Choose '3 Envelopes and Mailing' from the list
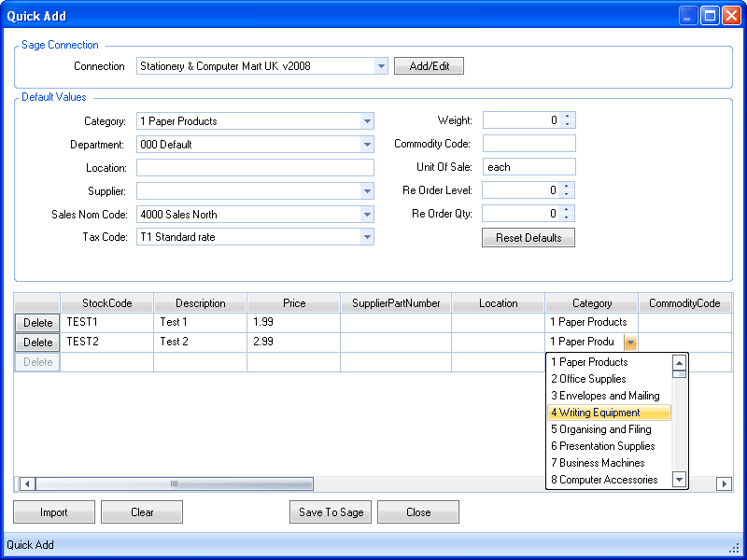The image size is (747, 560). (x=610, y=396)
